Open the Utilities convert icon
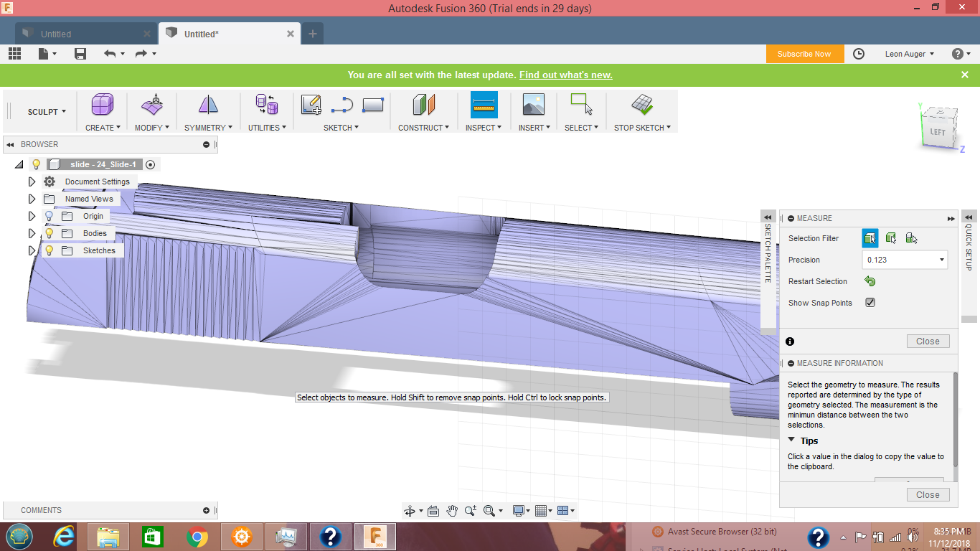This screenshot has height=551, width=980. (267, 105)
